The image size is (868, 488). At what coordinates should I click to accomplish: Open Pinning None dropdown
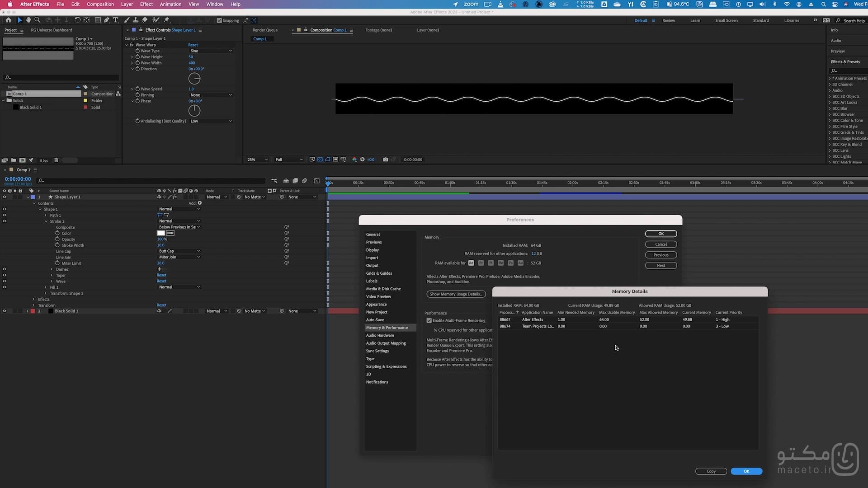[x=211, y=95]
